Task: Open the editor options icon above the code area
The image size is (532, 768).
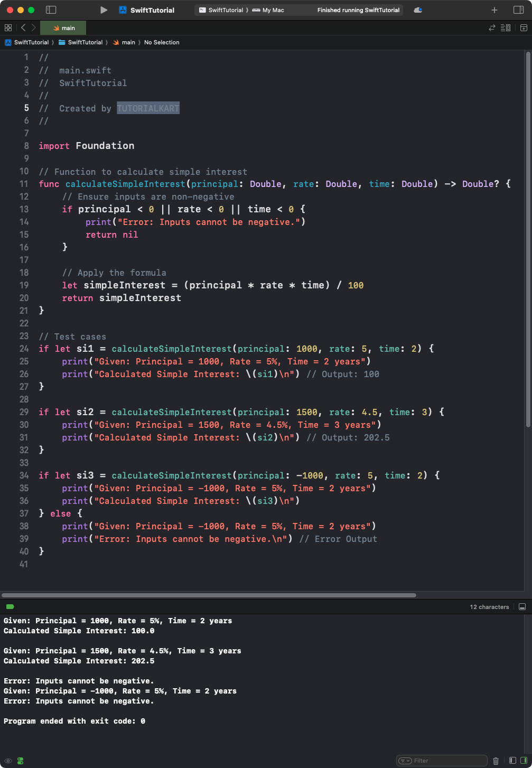Action: 505,27
